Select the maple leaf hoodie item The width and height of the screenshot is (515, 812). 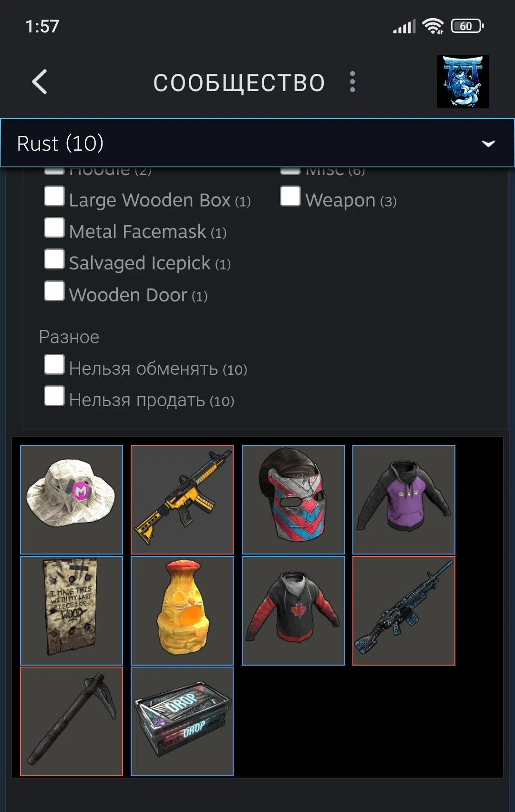coord(293,610)
